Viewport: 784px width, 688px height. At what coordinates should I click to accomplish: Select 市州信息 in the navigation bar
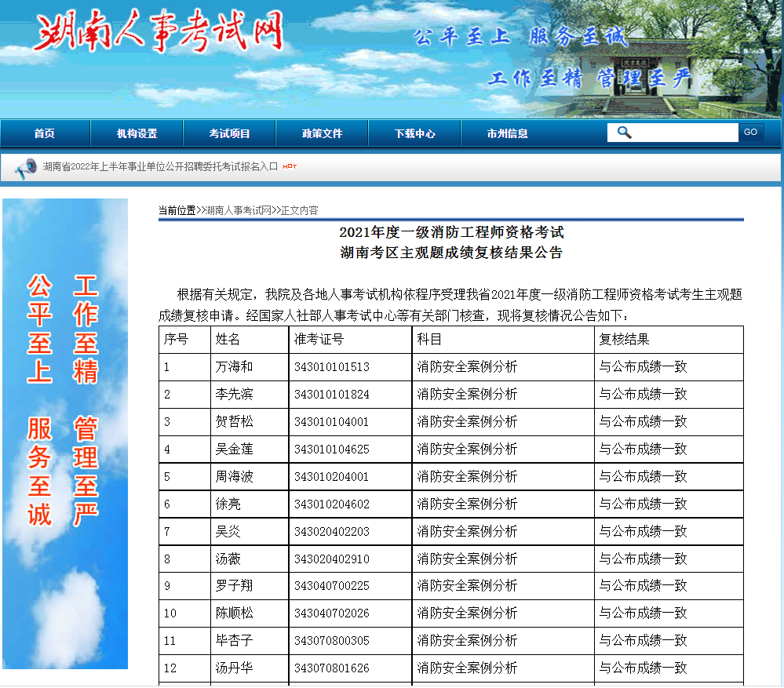507,133
